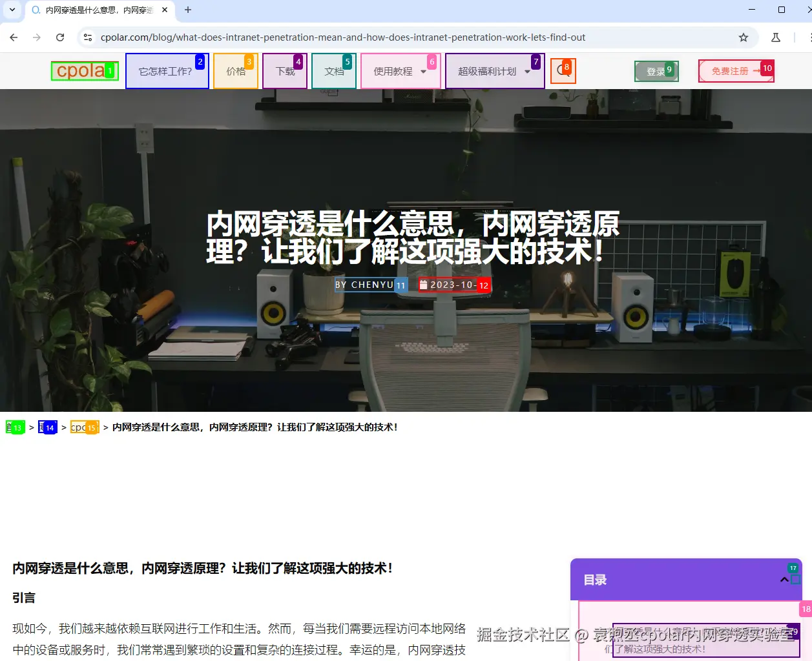Open the 文档 page

point(334,71)
